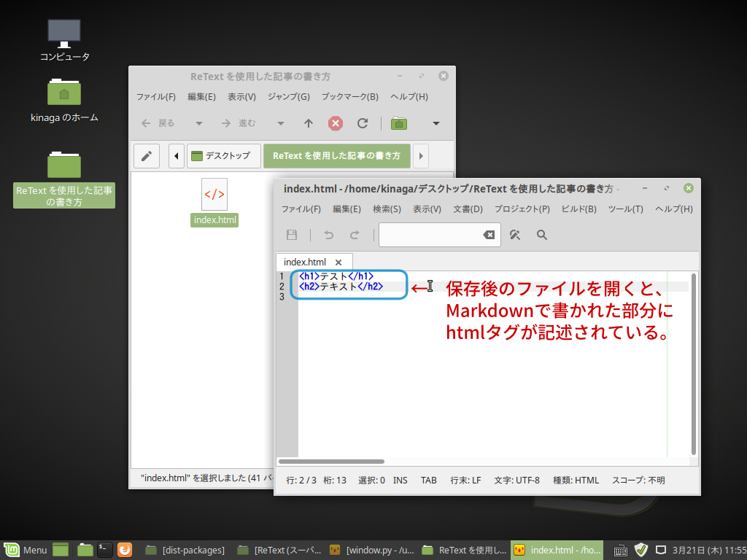Open the ビルド(B) menu in editor

pyautogui.click(x=578, y=209)
